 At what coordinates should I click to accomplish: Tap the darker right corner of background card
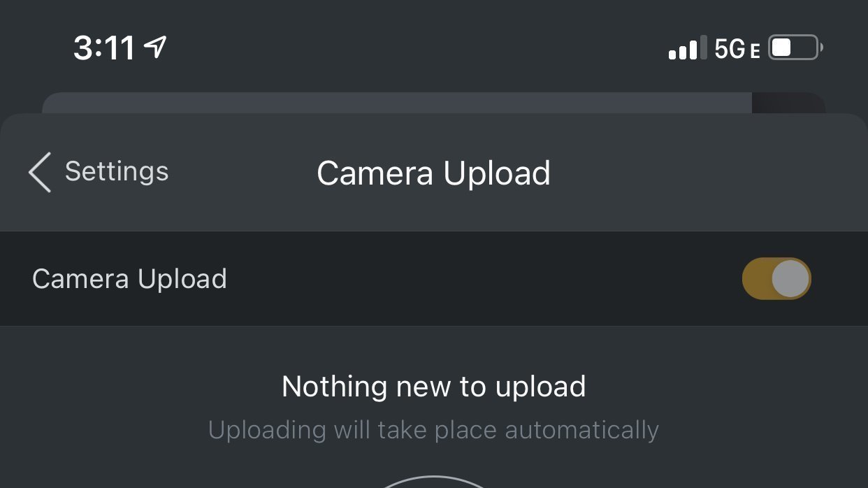(787, 103)
